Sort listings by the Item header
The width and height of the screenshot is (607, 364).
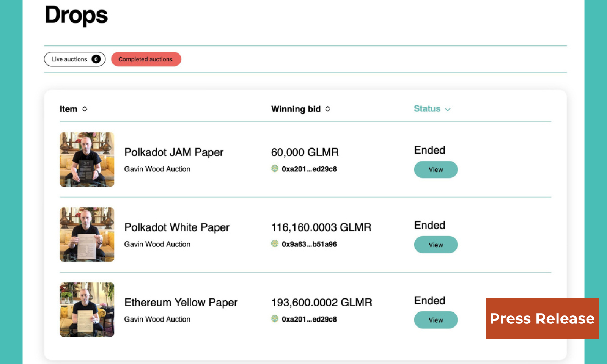point(68,109)
